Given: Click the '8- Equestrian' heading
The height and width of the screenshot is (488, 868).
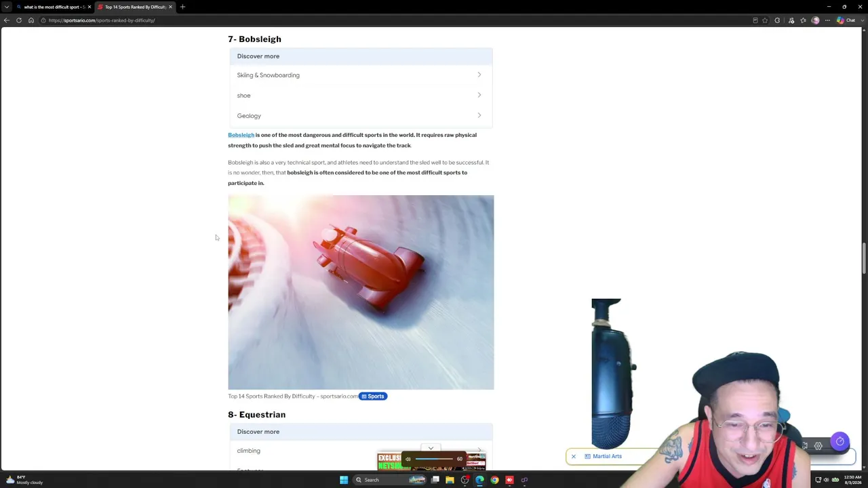Looking at the screenshot, I should click(256, 415).
